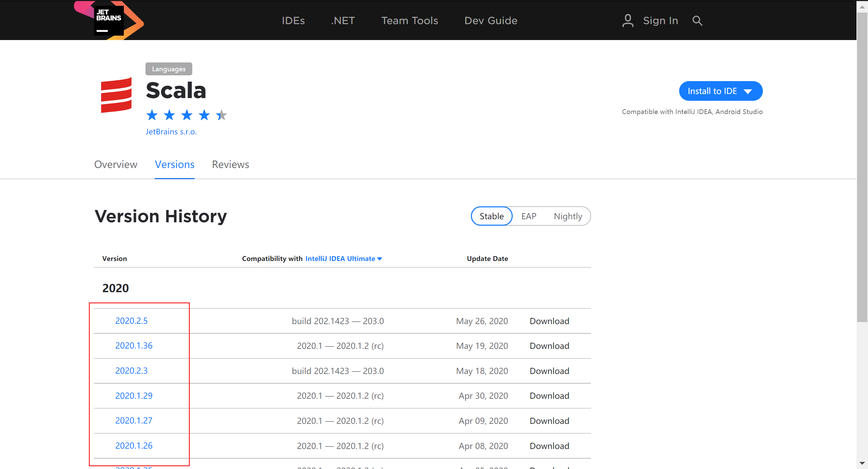Click the Sign In user icon

coord(628,20)
